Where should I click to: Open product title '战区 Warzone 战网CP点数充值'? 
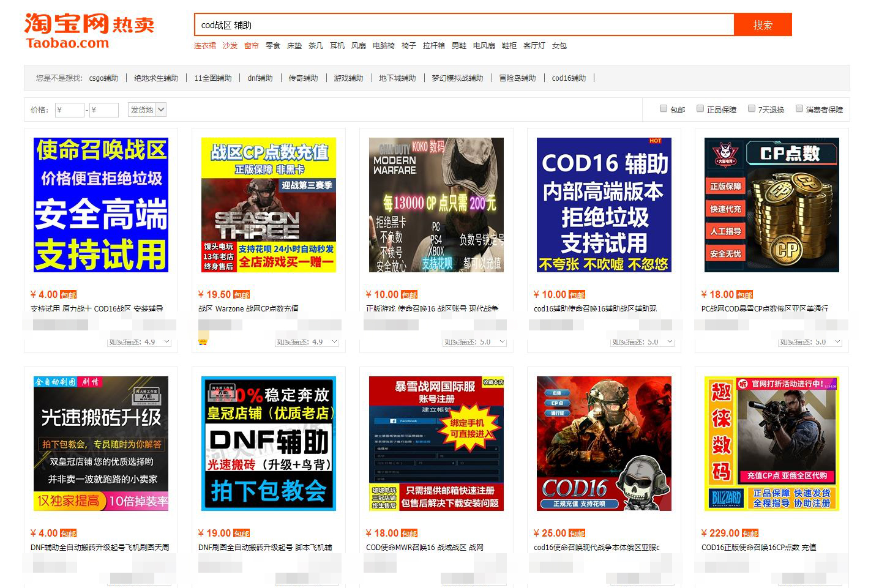point(249,309)
